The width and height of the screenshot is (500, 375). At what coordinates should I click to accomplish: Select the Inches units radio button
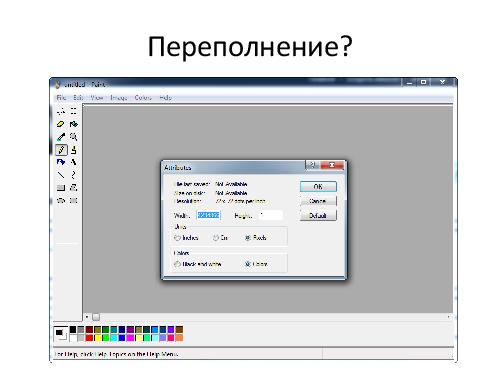click(177, 238)
